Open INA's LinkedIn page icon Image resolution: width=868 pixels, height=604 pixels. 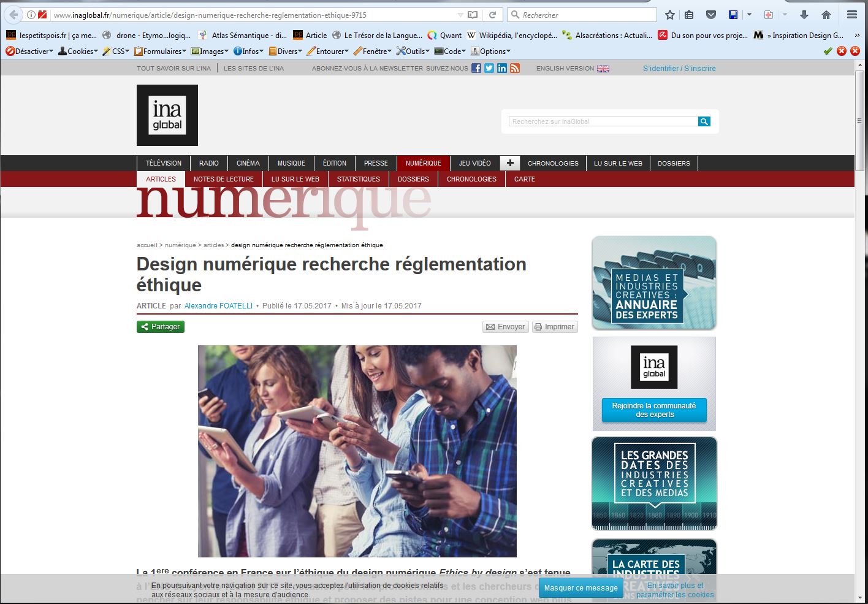(502, 68)
